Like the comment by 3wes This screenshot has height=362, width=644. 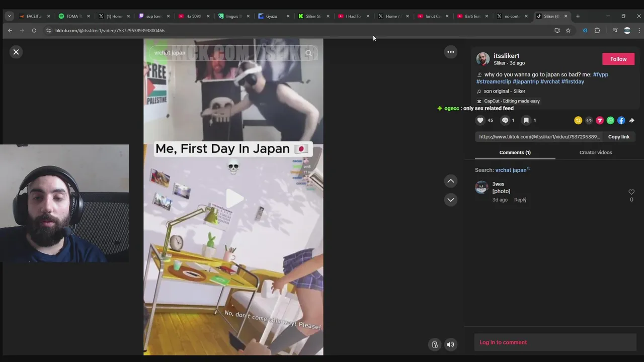tap(631, 192)
